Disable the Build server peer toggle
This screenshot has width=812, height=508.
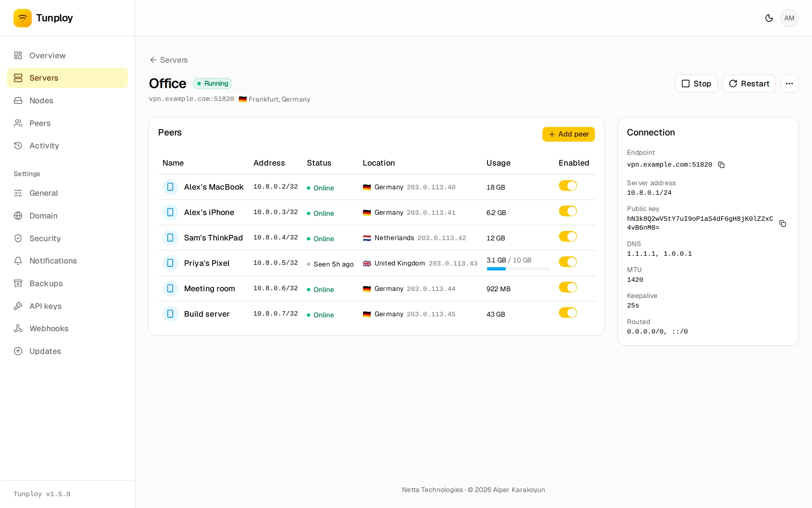coord(568,313)
